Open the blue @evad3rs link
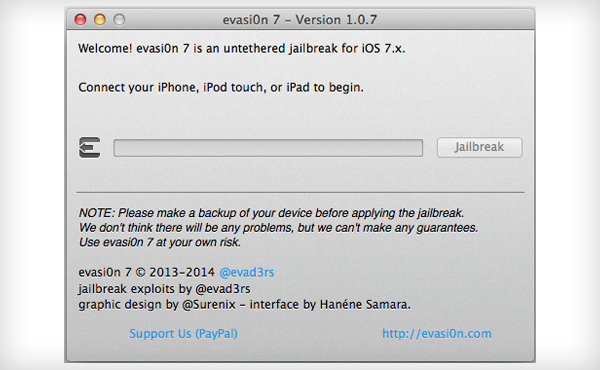This screenshot has width=600, height=370. (x=247, y=272)
